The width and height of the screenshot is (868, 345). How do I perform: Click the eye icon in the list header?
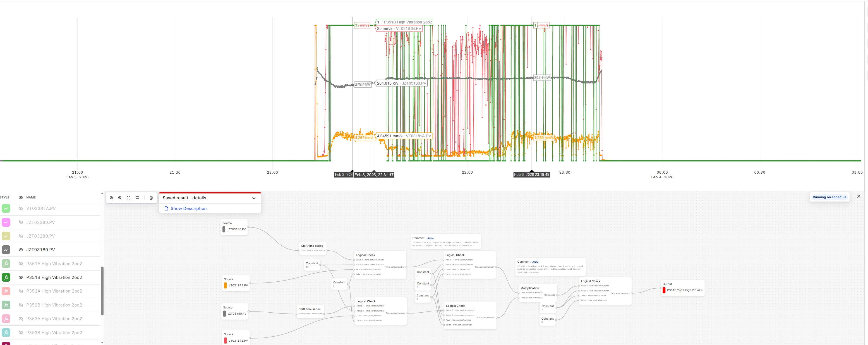click(x=21, y=197)
